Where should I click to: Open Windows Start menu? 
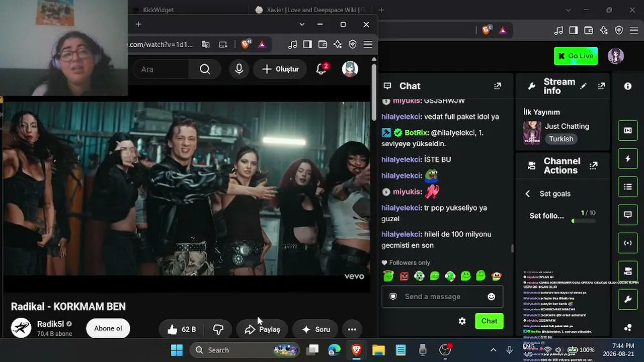click(177, 350)
